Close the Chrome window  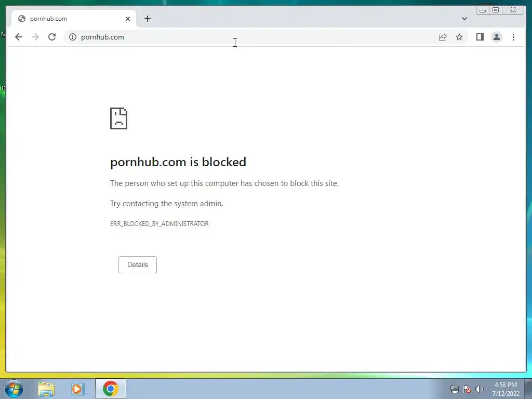[x=513, y=10]
